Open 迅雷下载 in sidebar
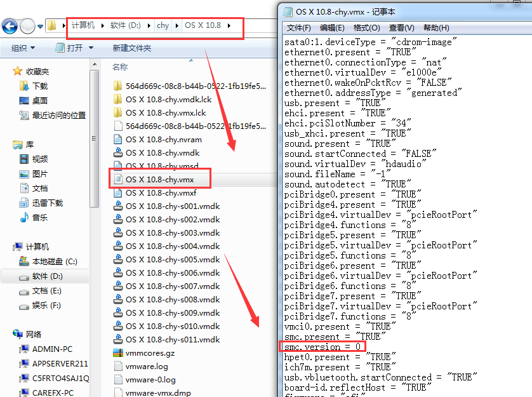This screenshot has height=397, width=532. [x=41, y=203]
